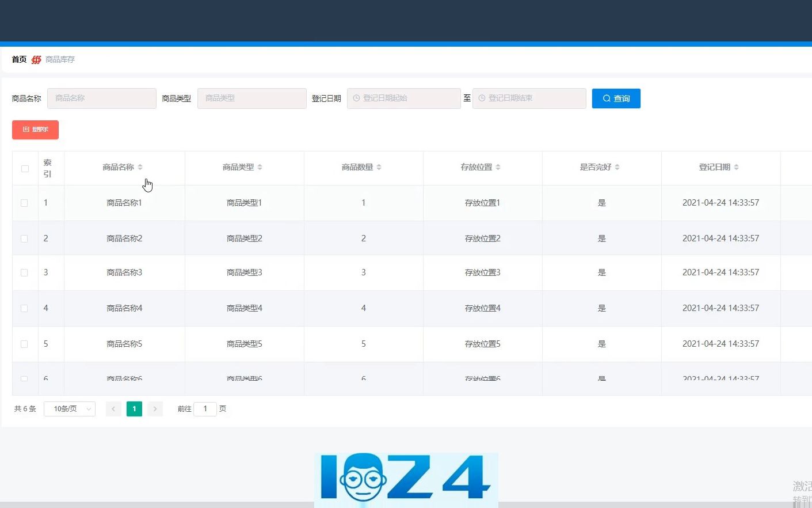Select the 商品库存 breadcrumb entry
The width and height of the screenshot is (812, 508).
(x=60, y=59)
